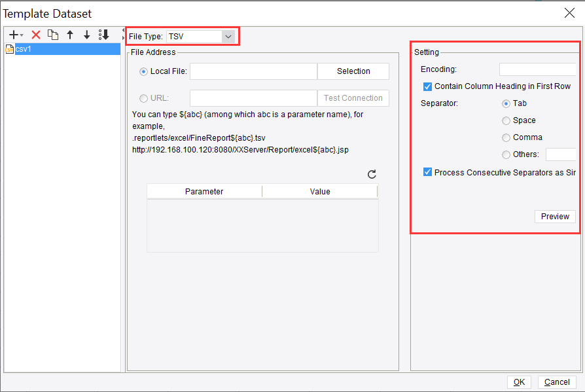Preview the dataset

pyautogui.click(x=554, y=216)
